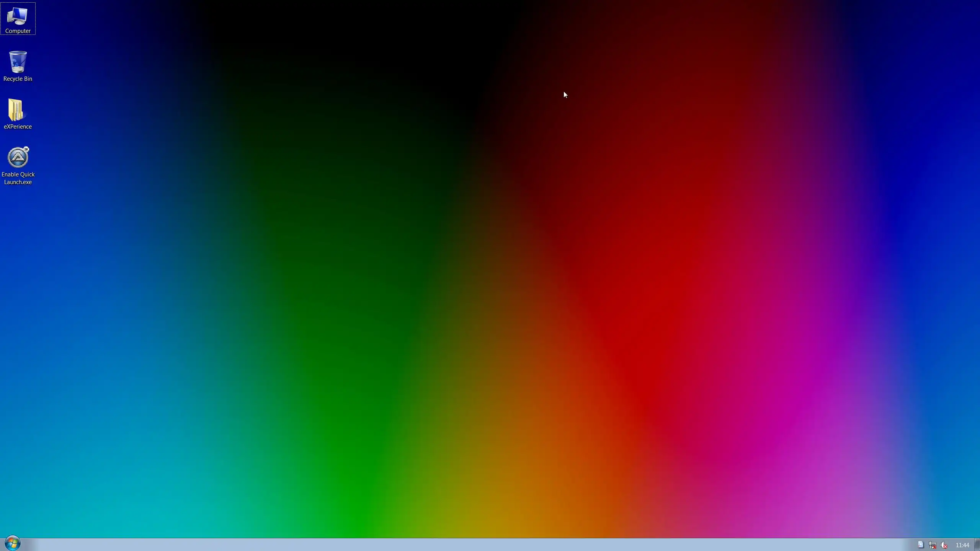Click the "eXPerience" folder name label

coord(18,127)
